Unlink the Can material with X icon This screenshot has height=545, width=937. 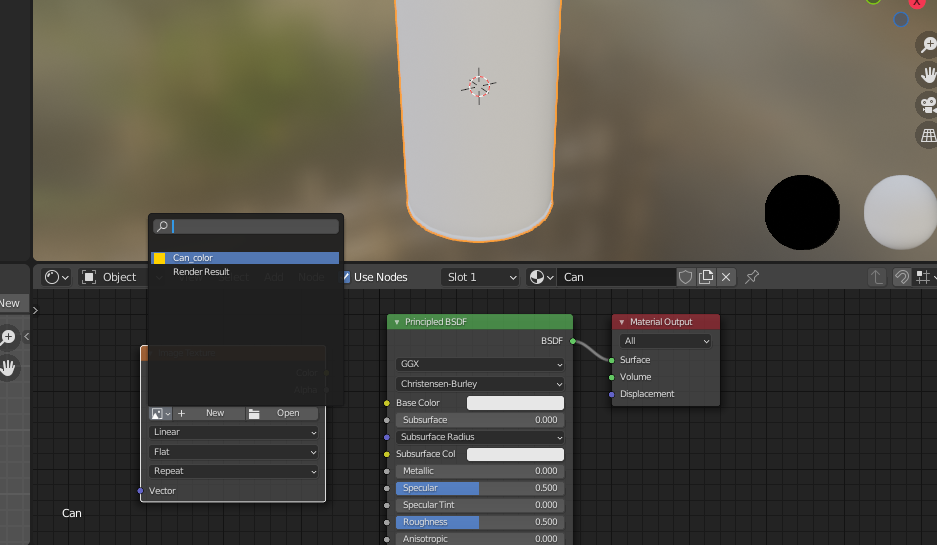click(x=726, y=277)
